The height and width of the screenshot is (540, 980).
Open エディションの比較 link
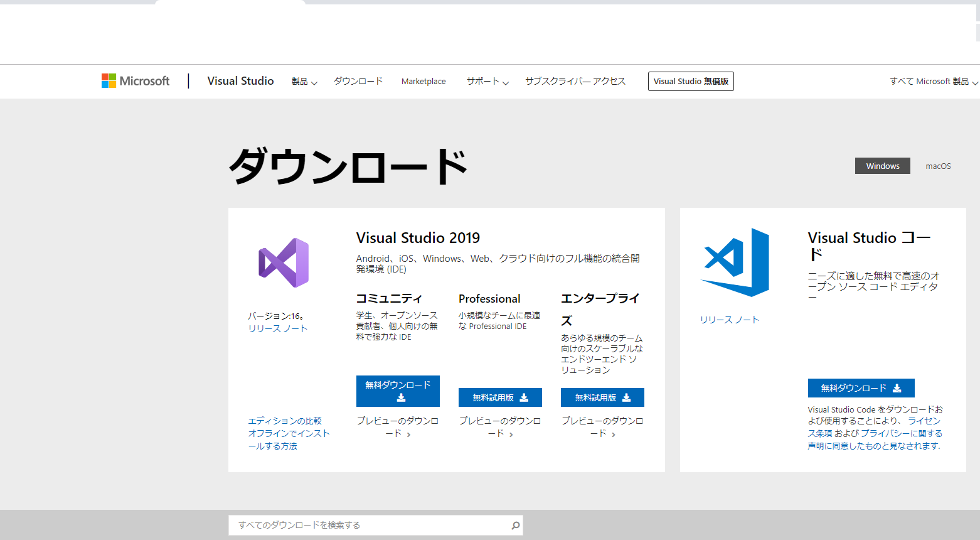(x=285, y=421)
